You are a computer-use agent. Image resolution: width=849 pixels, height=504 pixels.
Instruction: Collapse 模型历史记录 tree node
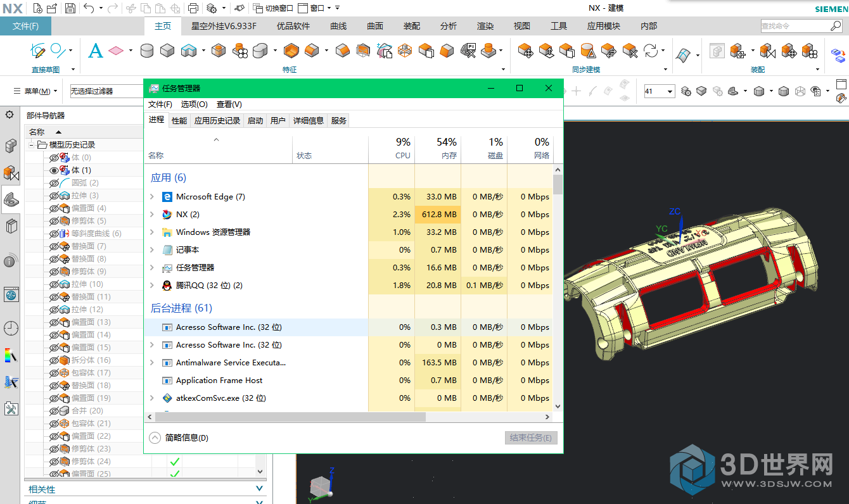31,145
